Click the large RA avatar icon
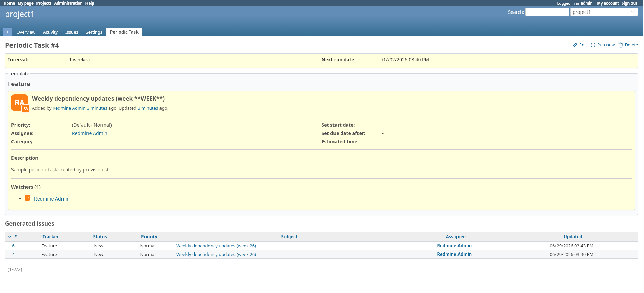644x293 pixels. coord(19,103)
